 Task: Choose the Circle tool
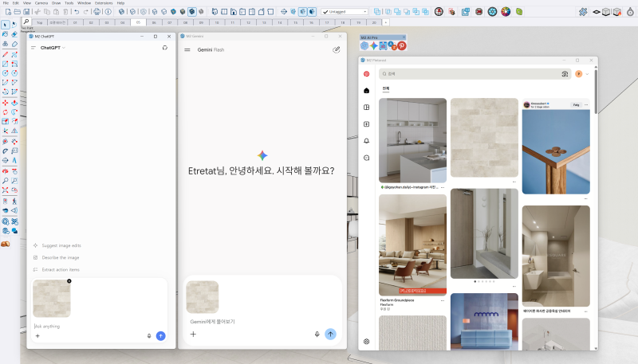point(5,73)
